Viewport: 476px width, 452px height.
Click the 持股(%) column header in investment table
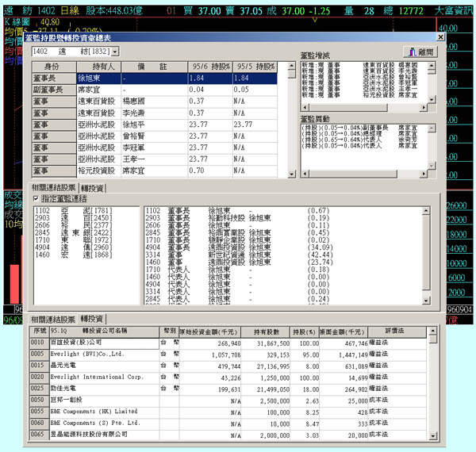click(305, 332)
